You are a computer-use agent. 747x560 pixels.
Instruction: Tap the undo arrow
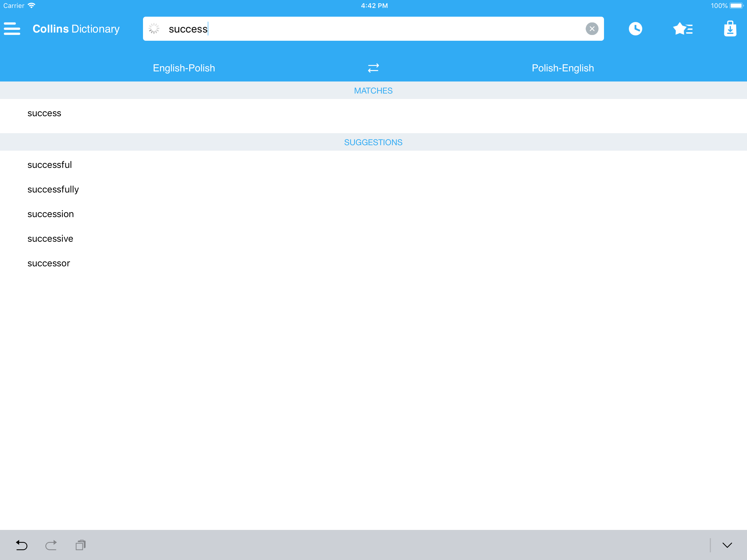pos(22,545)
